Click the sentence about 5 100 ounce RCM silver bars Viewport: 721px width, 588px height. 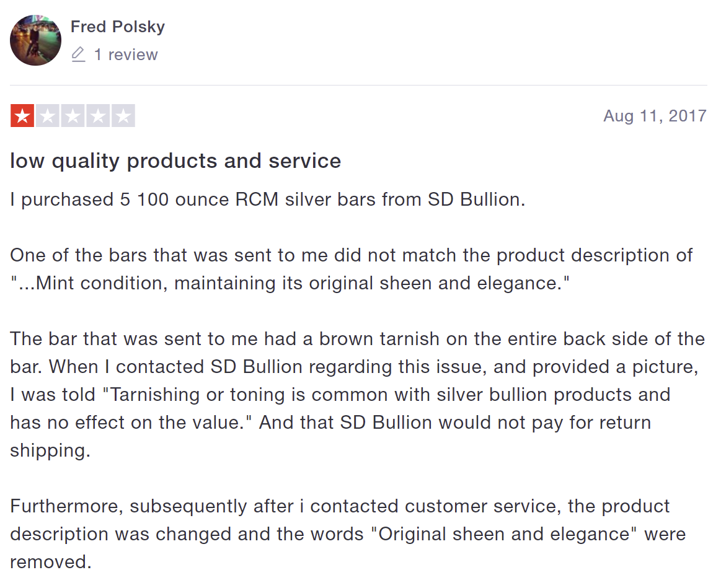click(x=267, y=200)
